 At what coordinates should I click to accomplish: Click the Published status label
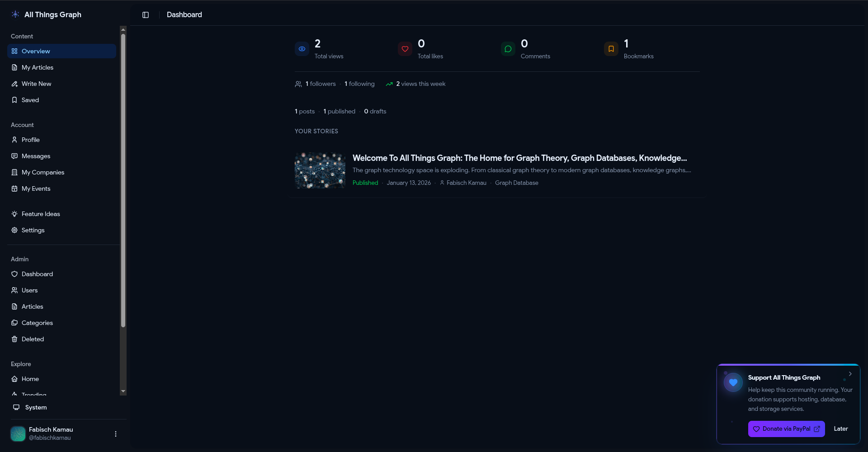pyautogui.click(x=365, y=183)
